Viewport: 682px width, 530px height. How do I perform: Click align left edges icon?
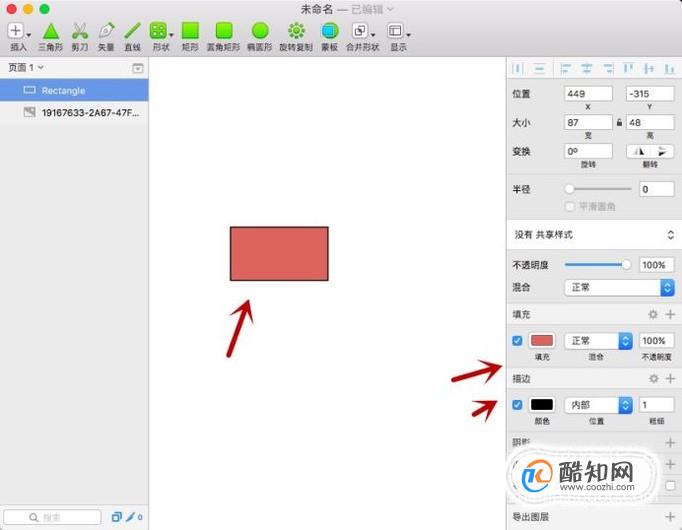point(565,68)
